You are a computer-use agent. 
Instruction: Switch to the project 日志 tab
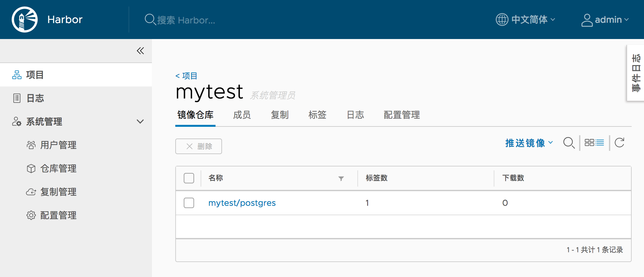pos(355,115)
